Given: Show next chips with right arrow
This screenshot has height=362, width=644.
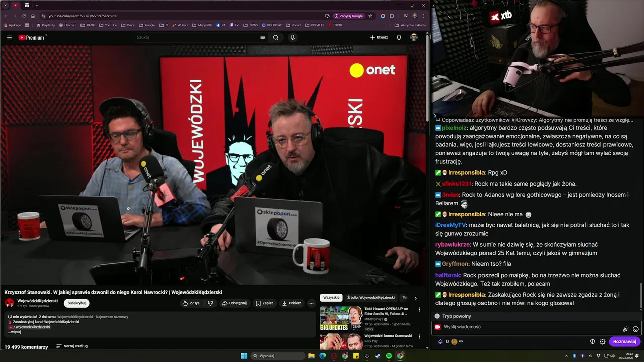Looking at the screenshot, I should [415, 298].
